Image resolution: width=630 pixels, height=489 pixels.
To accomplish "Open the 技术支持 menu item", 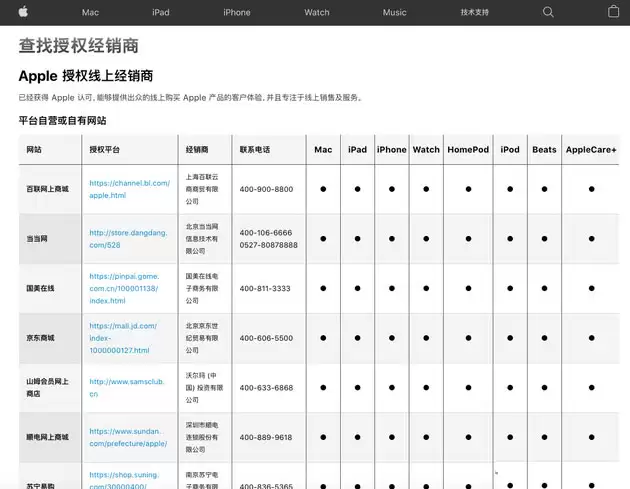I will tap(475, 12).
